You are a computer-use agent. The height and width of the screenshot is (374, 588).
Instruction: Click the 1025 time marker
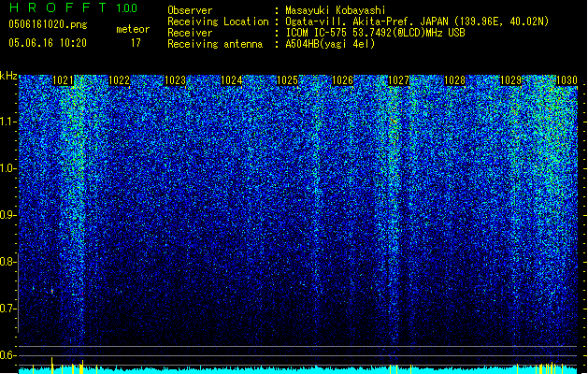click(287, 80)
